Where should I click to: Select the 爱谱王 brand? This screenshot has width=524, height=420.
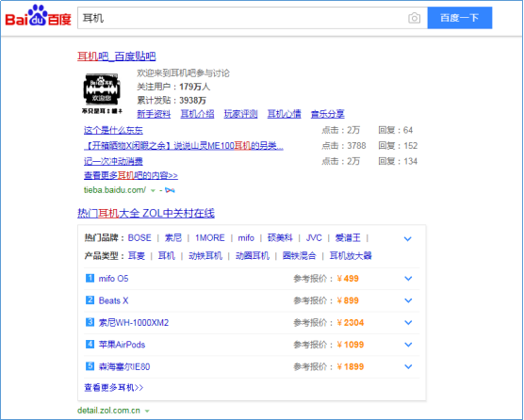coord(348,237)
